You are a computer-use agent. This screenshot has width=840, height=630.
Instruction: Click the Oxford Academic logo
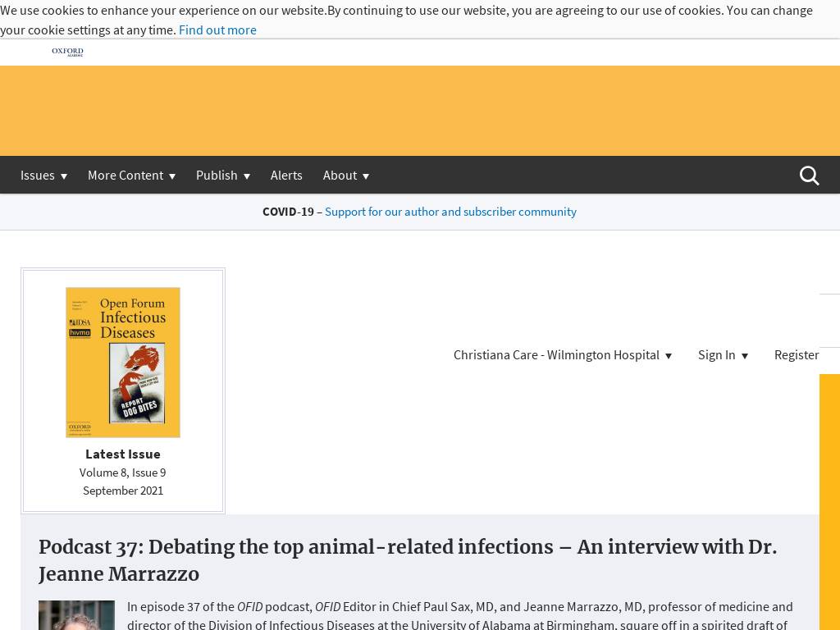67,52
